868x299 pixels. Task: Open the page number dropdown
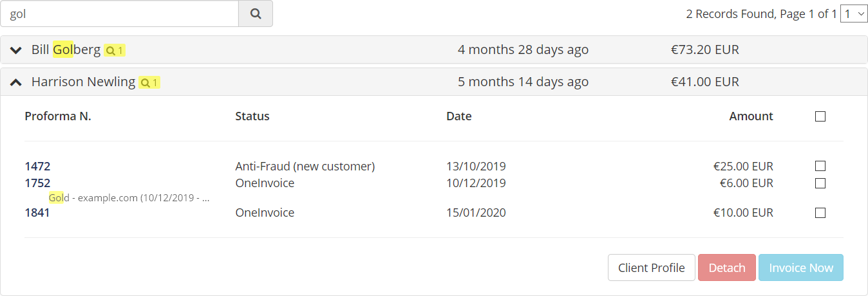pyautogui.click(x=854, y=14)
